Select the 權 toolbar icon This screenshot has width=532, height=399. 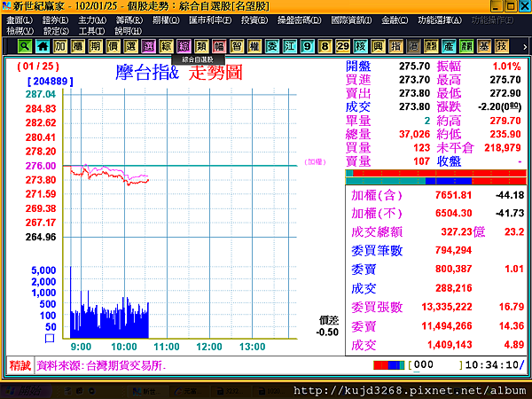pyautogui.click(x=254, y=46)
